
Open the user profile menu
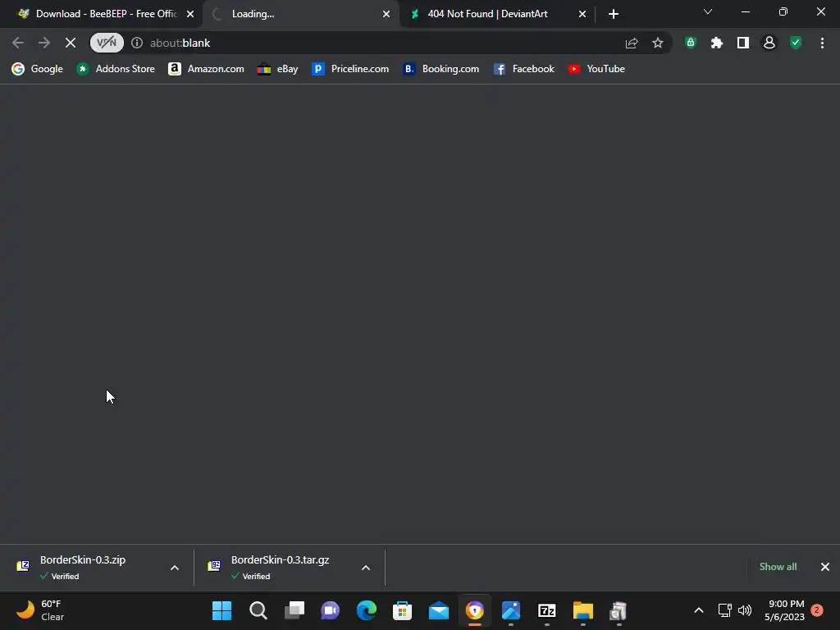(769, 43)
